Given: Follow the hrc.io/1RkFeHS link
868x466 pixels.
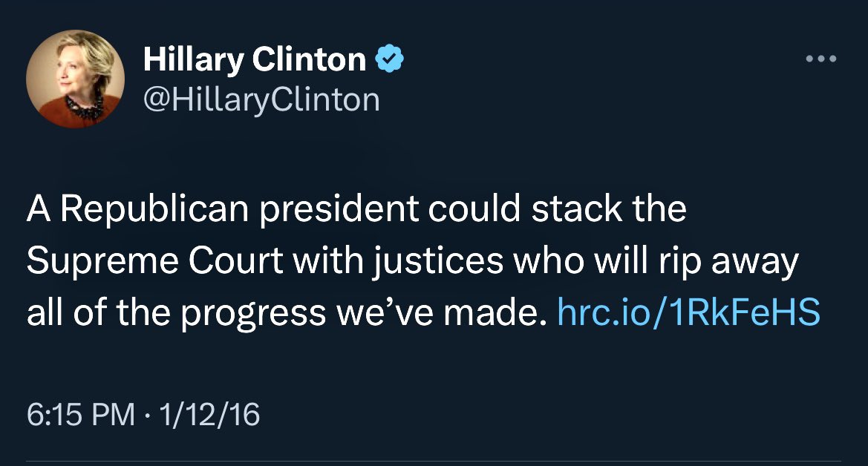Looking at the screenshot, I should 688,314.
